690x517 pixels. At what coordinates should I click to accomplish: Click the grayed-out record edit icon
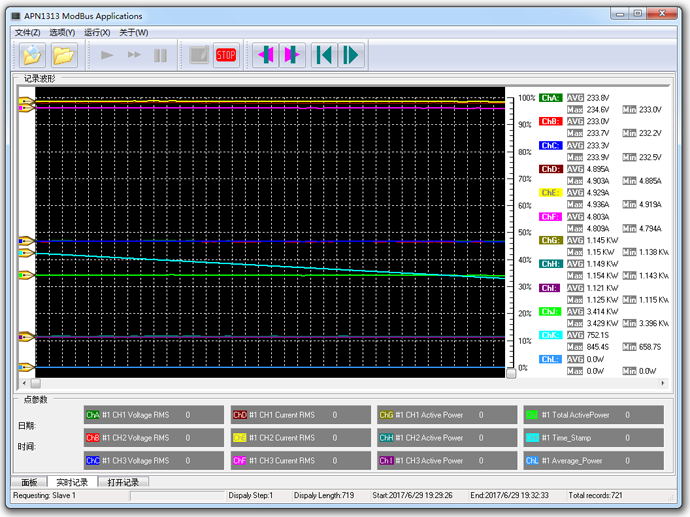(199, 55)
